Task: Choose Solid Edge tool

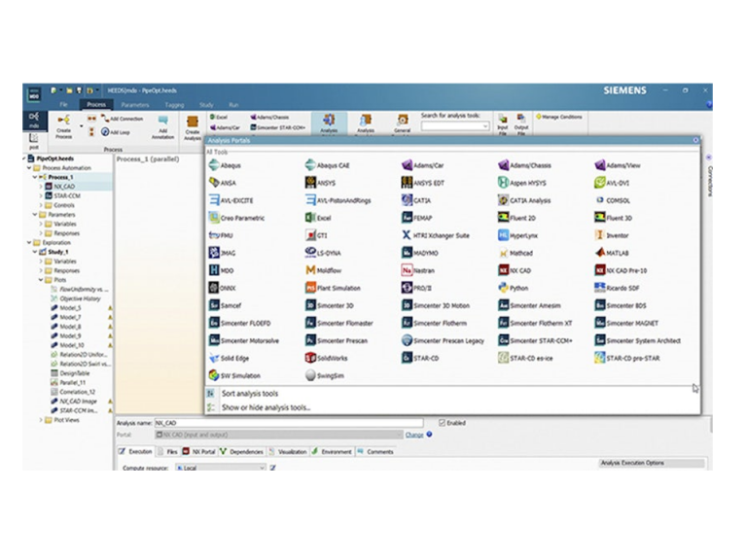Action: tap(229, 358)
